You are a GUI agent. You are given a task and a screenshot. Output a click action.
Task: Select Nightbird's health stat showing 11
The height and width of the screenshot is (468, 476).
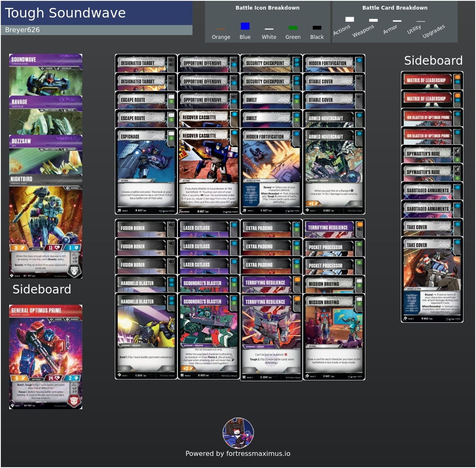tap(54, 248)
